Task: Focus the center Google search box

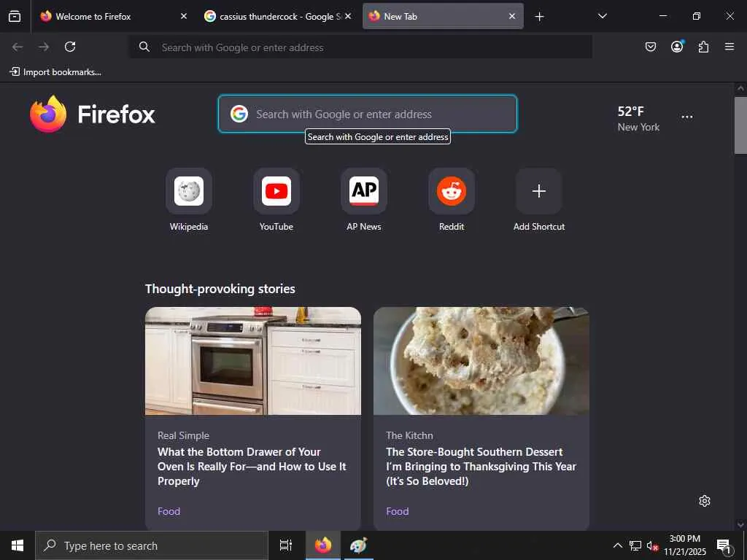Action: point(368,114)
